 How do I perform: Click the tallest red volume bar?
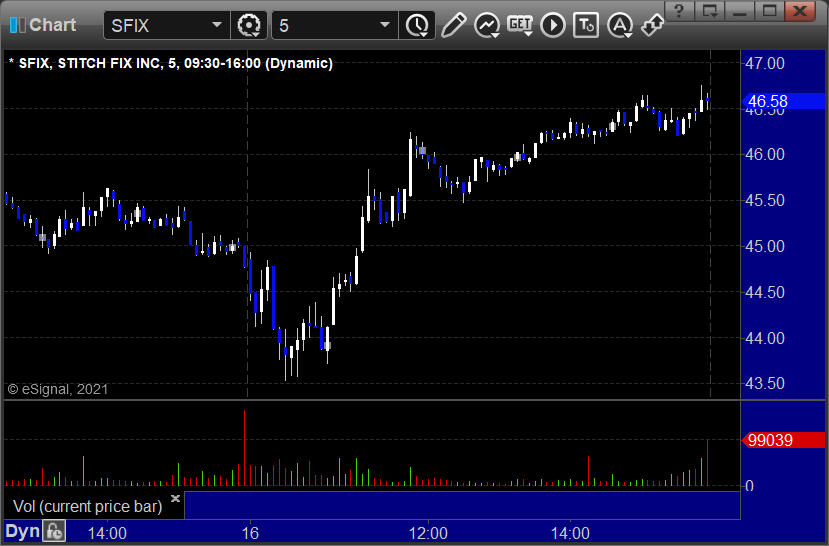tap(244, 448)
